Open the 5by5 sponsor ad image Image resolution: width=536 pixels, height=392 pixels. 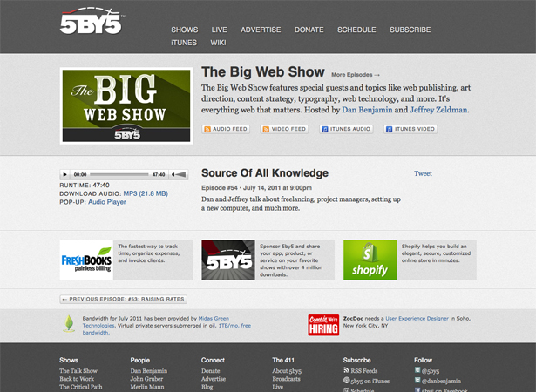228,260
